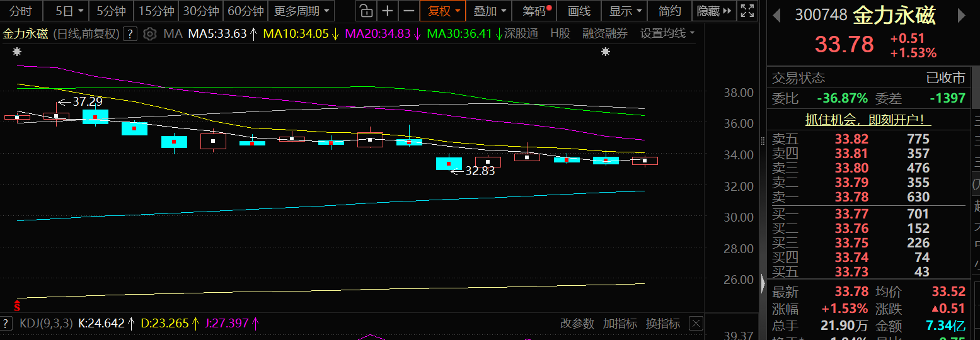Toggle 简约 simple display mode
Screen dimensions: 980x340
[x=669, y=11]
